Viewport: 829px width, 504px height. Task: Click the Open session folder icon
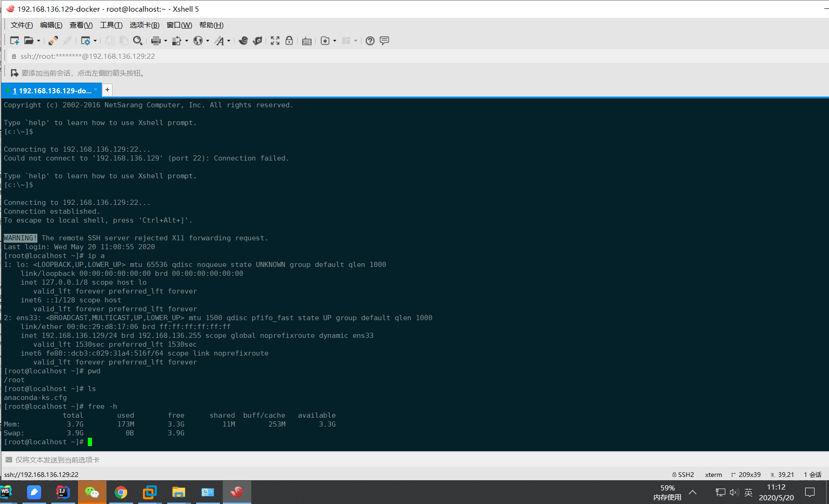[29, 41]
